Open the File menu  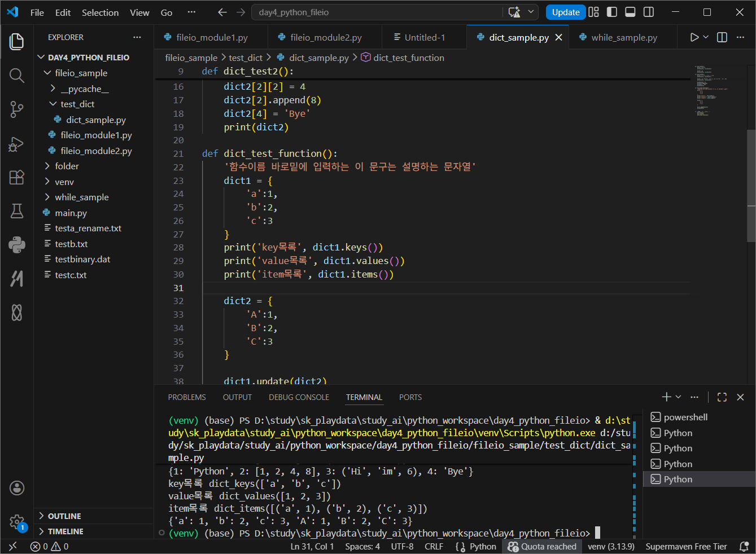(x=37, y=12)
